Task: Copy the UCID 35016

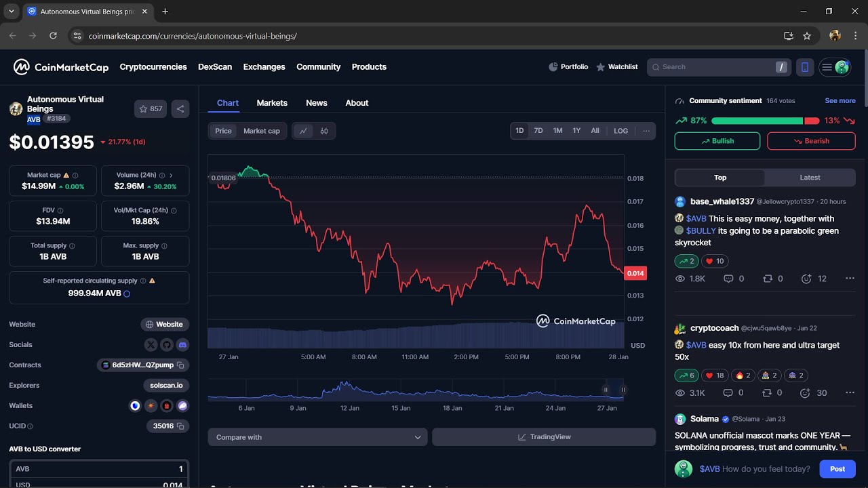Action: (x=180, y=426)
